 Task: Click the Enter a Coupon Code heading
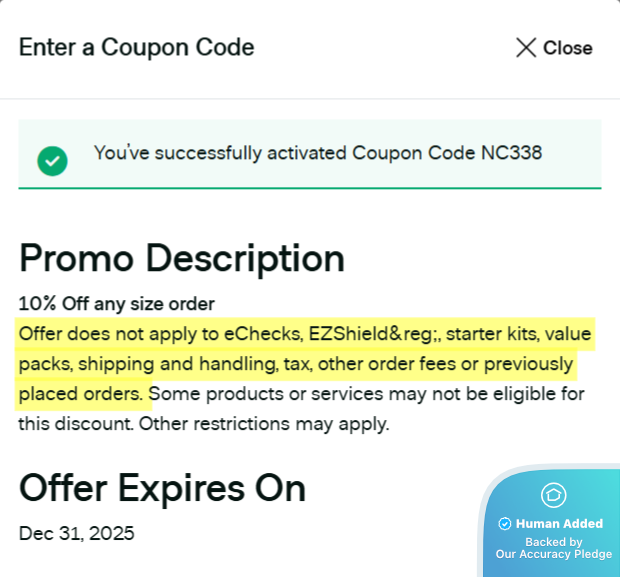pyautogui.click(x=137, y=47)
